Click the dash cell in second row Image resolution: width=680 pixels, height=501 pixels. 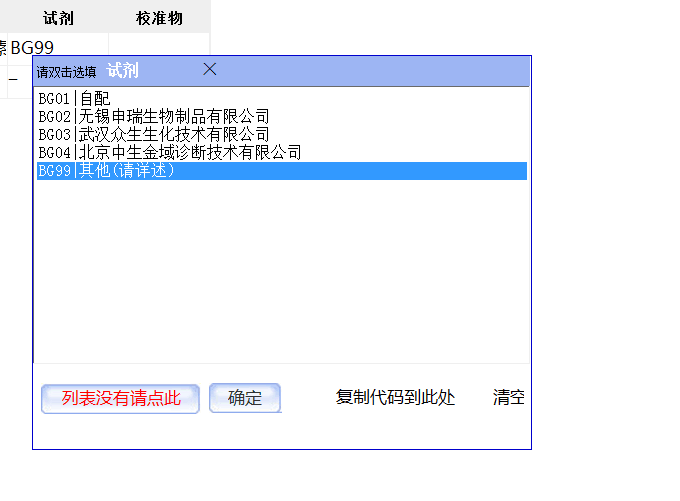13,79
